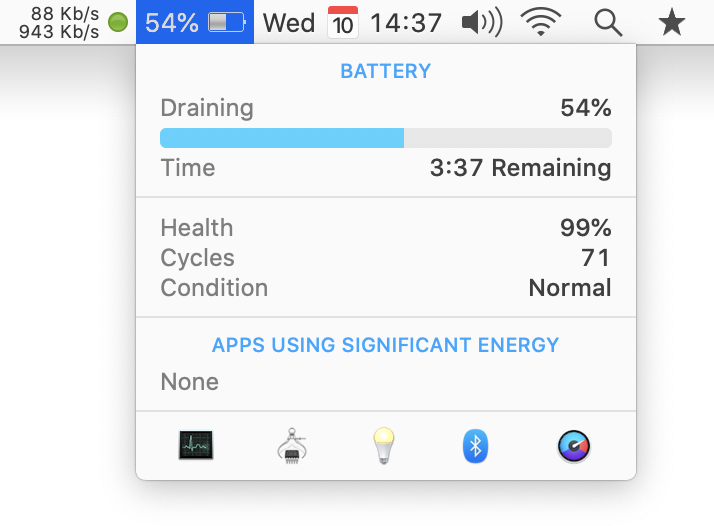714x526 pixels.
Task: Click the green network status dot
Action: click(118, 22)
